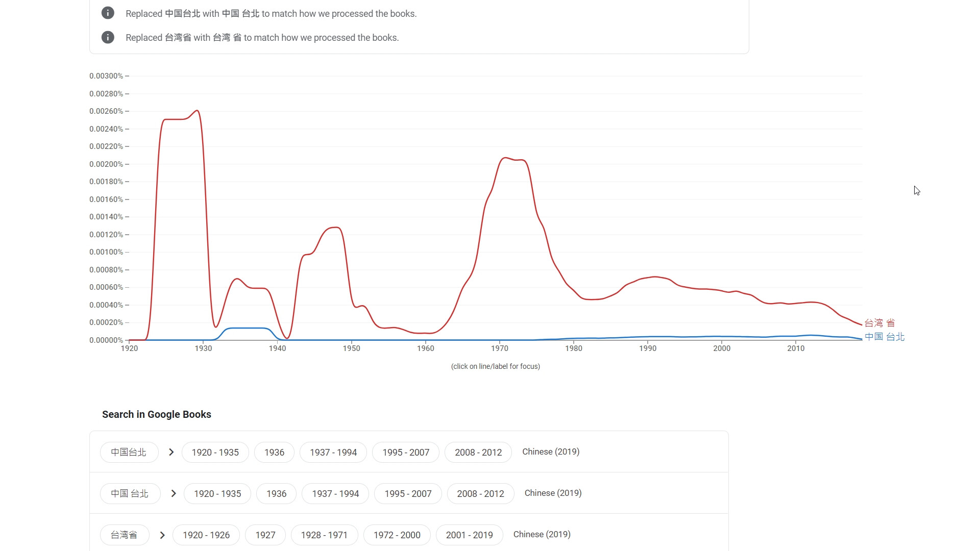Viewport: 980px width, 551px height.
Task: Open the 台湾省 search chip
Action: coord(124,535)
